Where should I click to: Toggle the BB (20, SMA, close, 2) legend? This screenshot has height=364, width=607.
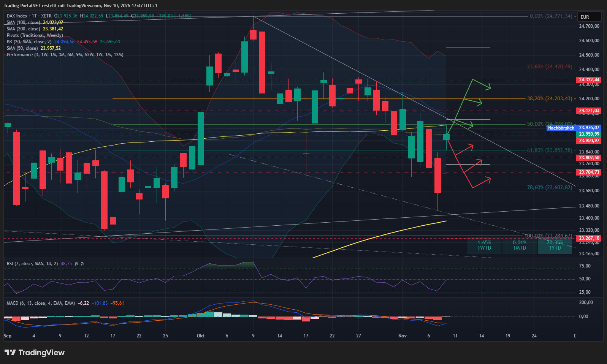29,42
